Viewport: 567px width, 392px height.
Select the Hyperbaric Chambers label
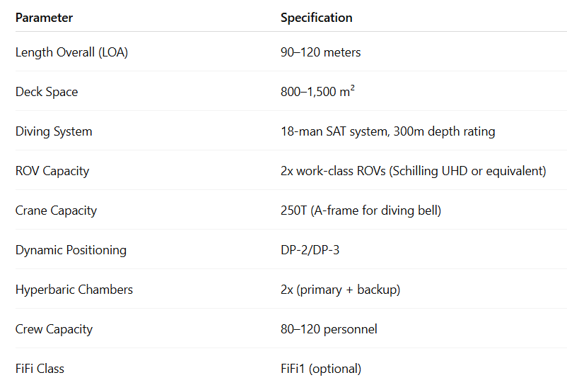(x=74, y=290)
